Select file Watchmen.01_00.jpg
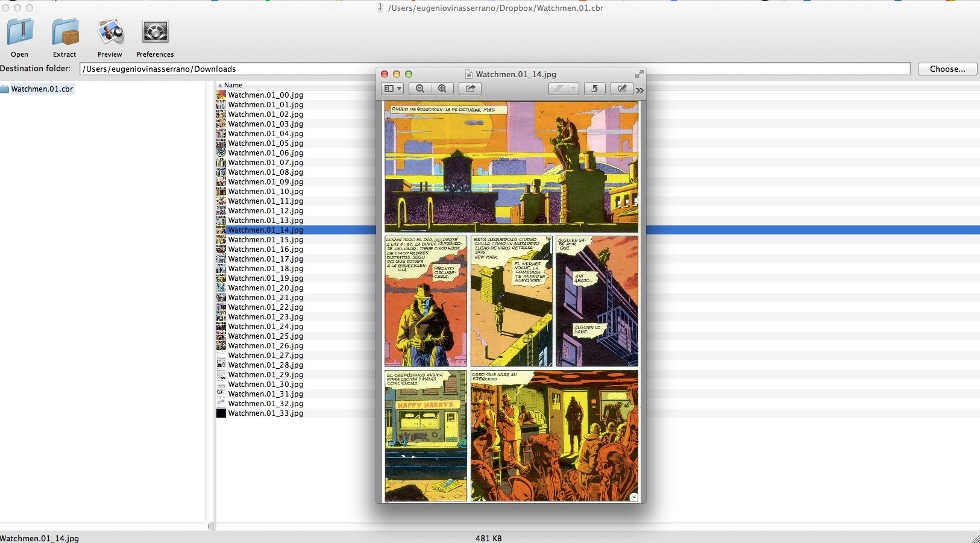Viewport: 980px width, 543px height. point(266,95)
